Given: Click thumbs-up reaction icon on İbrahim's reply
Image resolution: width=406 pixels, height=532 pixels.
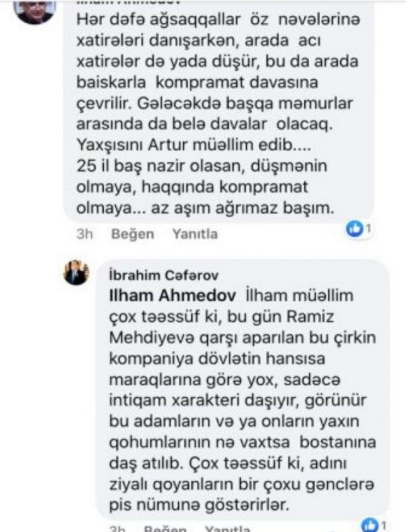Looking at the screenshot, I should pyautogui.click(x=371, y=525).
